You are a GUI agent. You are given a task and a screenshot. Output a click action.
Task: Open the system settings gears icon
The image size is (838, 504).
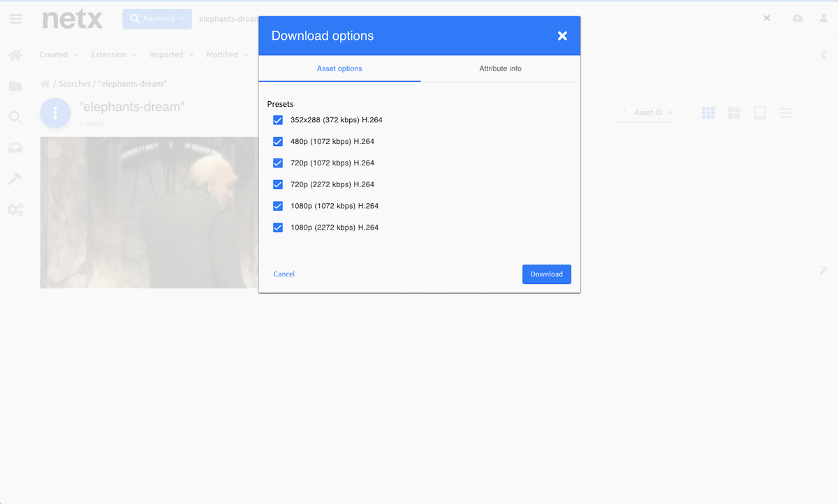15,209
